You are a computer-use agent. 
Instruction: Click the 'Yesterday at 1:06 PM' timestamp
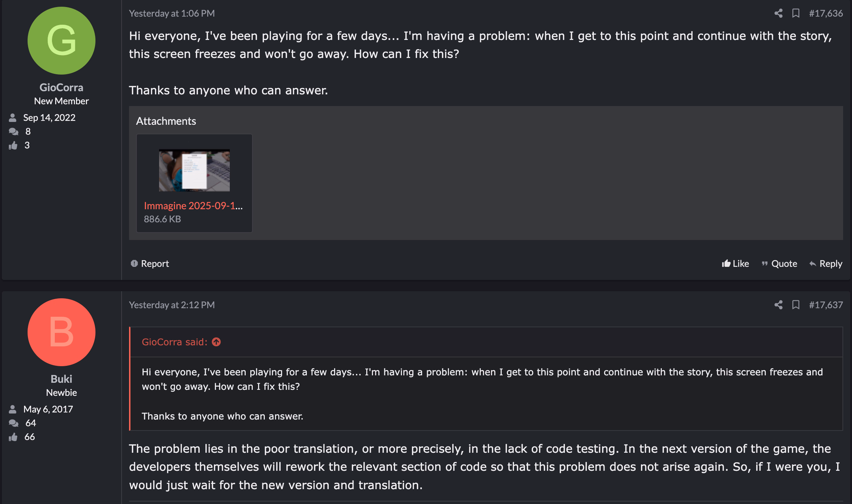coord(172,13)
